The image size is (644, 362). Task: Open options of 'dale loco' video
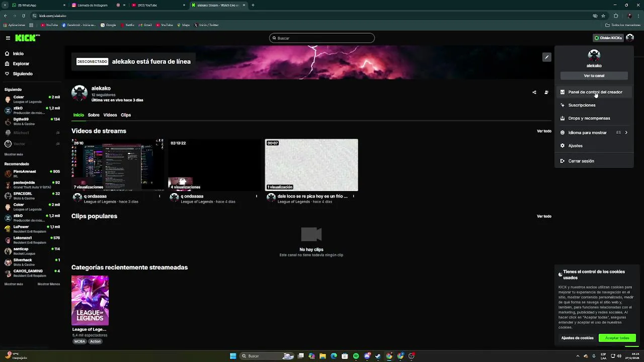pos(353,197)
